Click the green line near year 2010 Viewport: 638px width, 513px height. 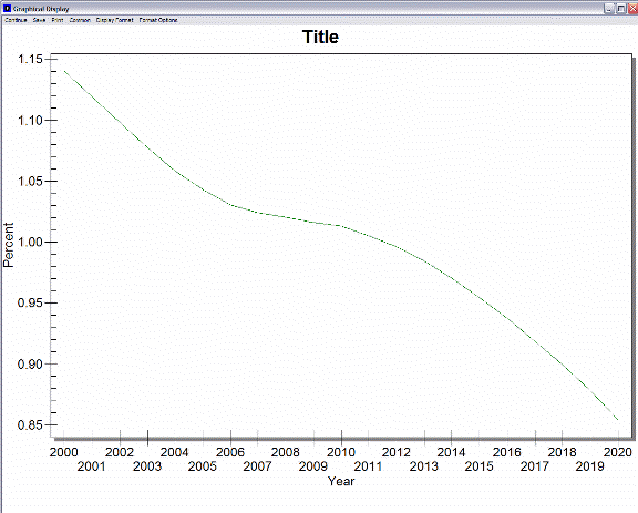341,226
